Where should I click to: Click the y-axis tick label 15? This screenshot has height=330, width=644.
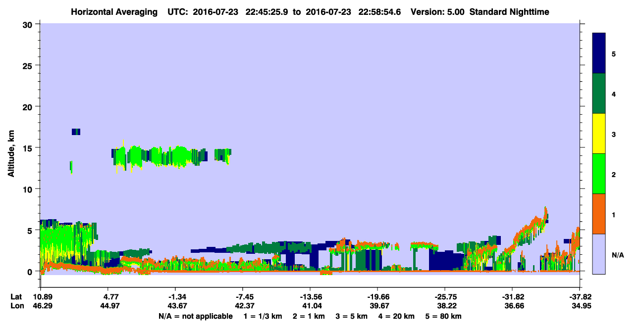coord(29,148)
